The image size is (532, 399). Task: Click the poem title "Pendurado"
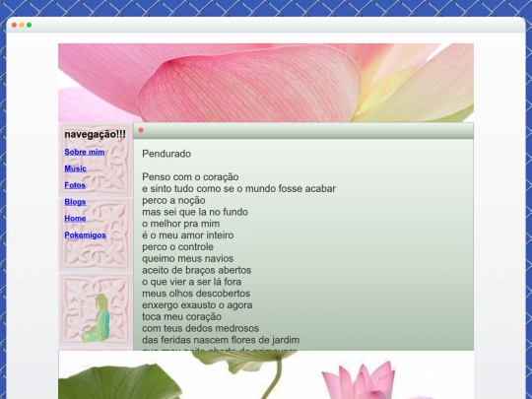[x=166, y=154]
